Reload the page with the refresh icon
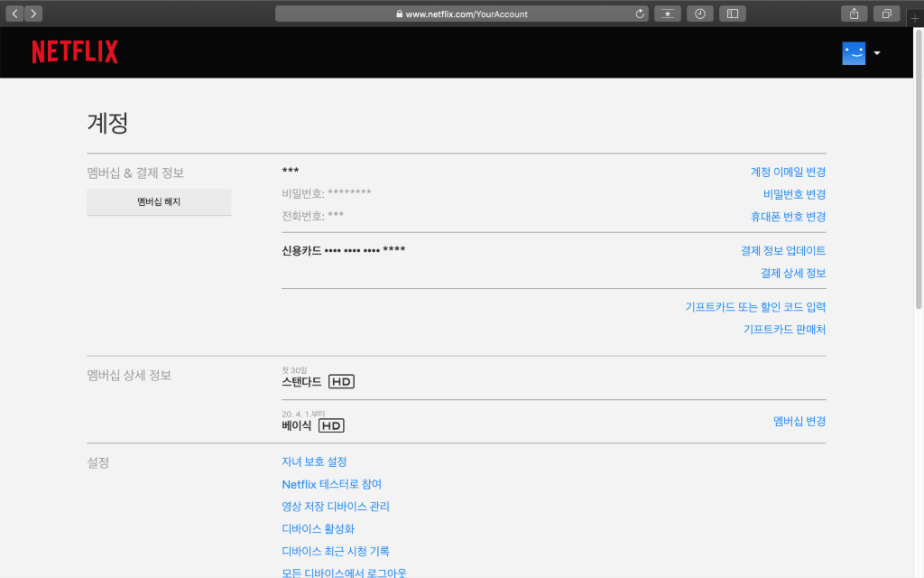 [x=640, y=14]
